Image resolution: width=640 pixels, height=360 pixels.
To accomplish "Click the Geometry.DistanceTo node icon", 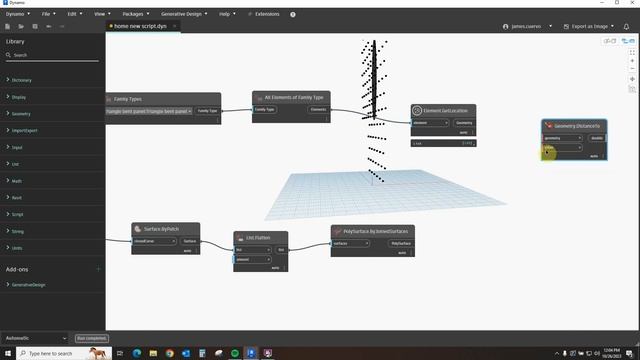I will [549, 126].
